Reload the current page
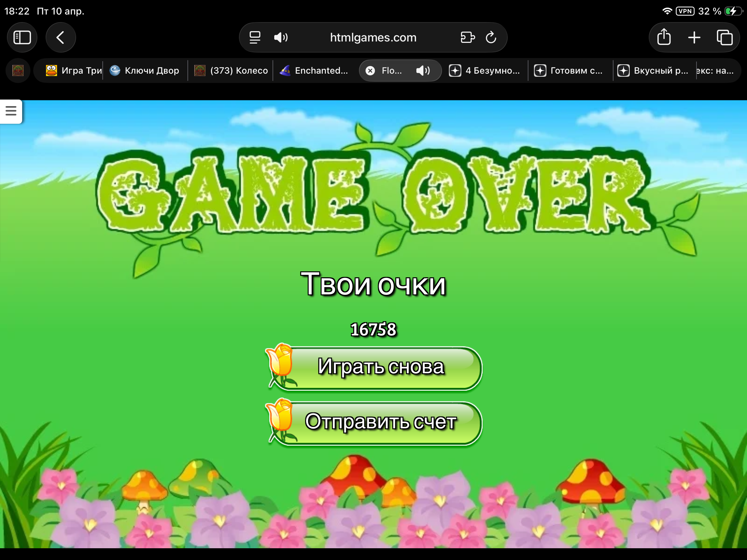747x560 pixels. (x=491, y=37)
